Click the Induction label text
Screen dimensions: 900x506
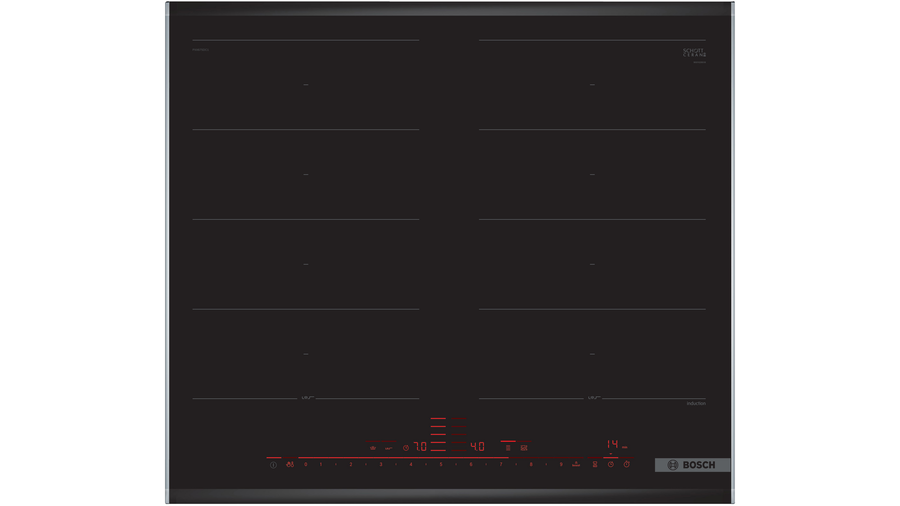tap(696, 403)
